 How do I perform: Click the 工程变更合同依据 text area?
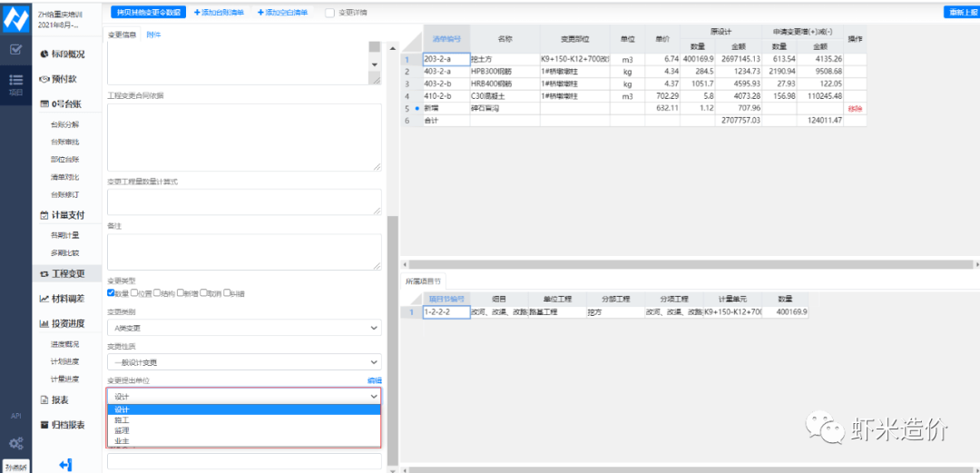[243, 136]
